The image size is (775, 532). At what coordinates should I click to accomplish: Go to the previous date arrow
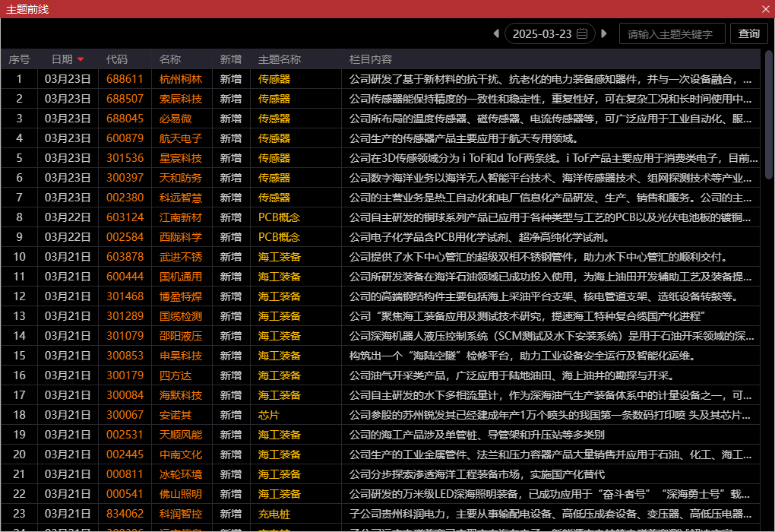point(496,33)
